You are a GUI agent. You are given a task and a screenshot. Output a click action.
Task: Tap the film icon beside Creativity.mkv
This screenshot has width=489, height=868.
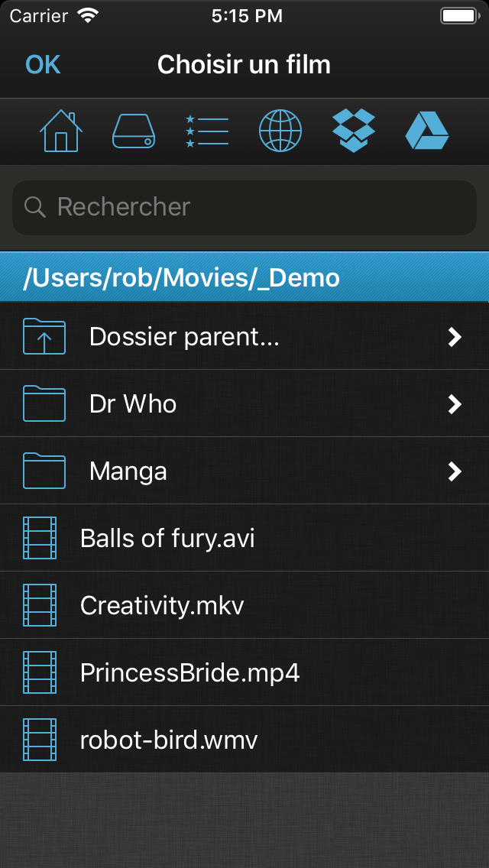[x=40, y=605]
